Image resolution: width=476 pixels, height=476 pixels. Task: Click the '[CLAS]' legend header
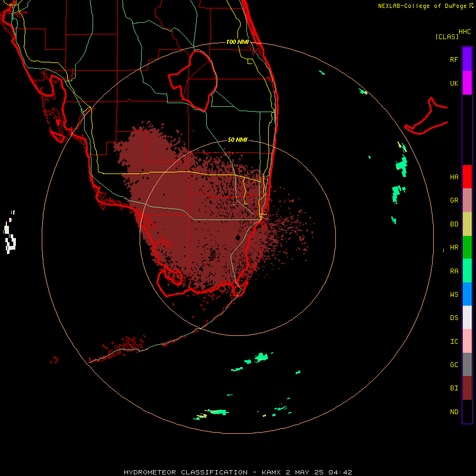point(447,36)
